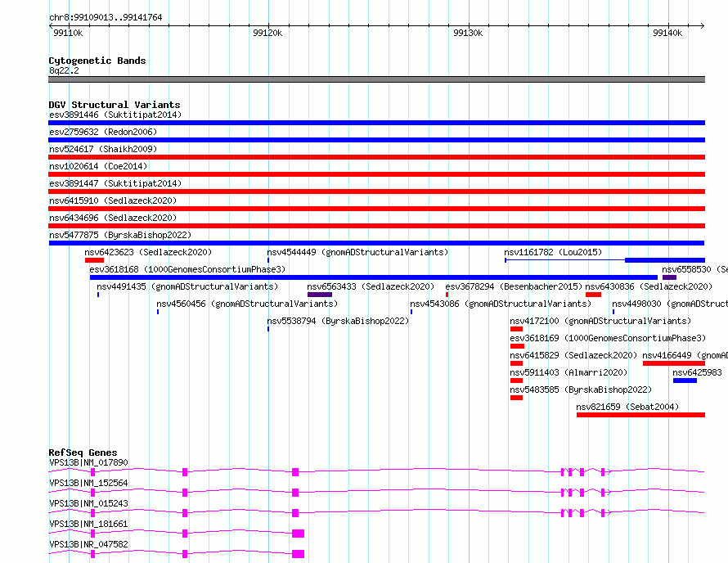Screen dimensions: 728x563
Task: Select the large last exon of NM_181661
Action: [298, 534]
